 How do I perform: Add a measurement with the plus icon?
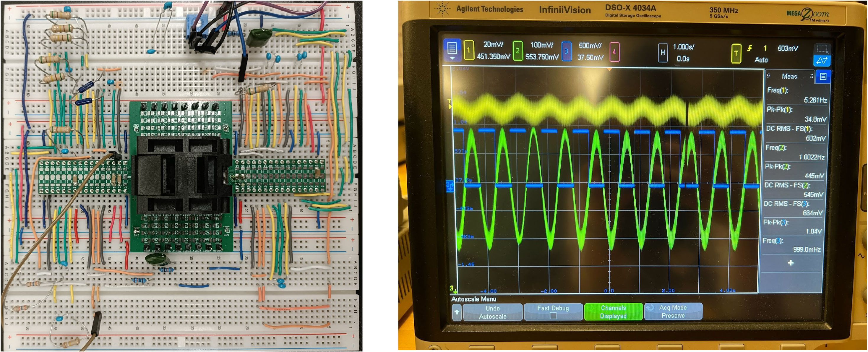791,263
